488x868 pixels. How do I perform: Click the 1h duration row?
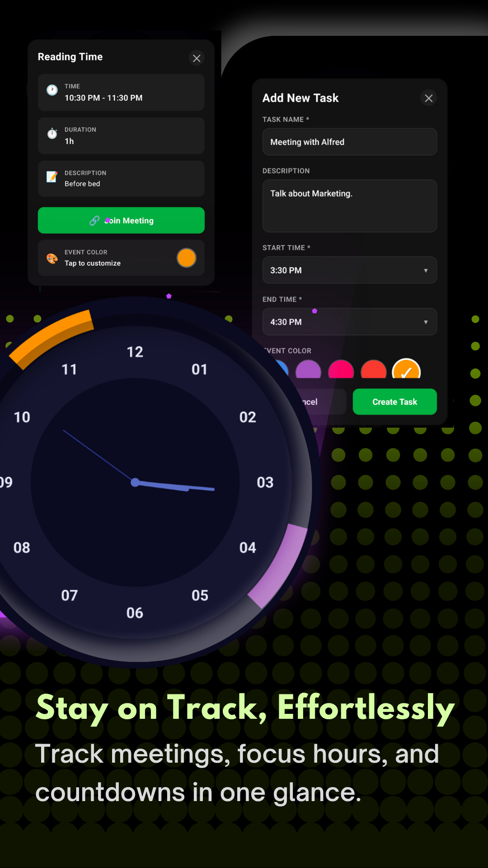point(121,136)
